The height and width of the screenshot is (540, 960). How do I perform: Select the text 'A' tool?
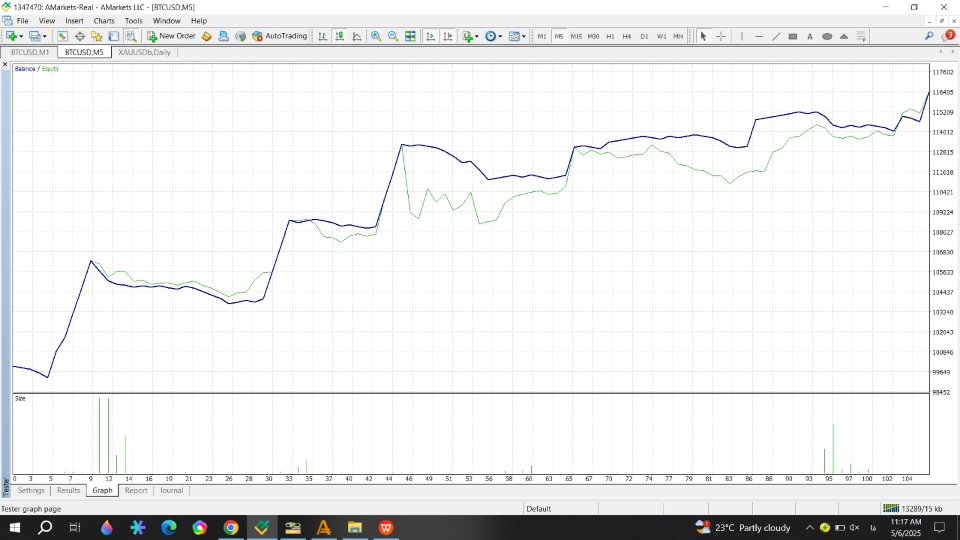tap(809, 37)
